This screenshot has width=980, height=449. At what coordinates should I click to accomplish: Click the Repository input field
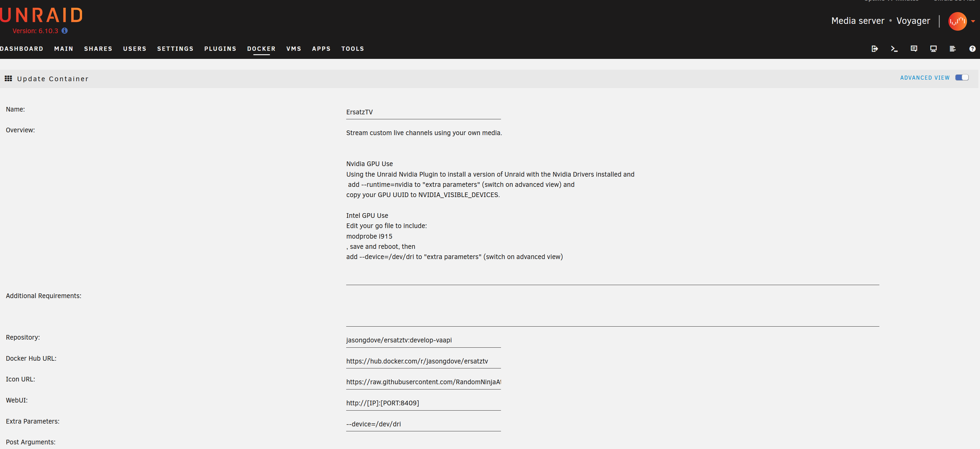coord(423,341)
